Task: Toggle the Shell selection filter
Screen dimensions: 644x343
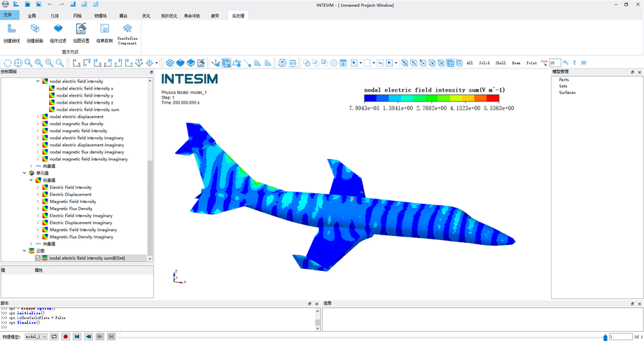Action: 500,63
